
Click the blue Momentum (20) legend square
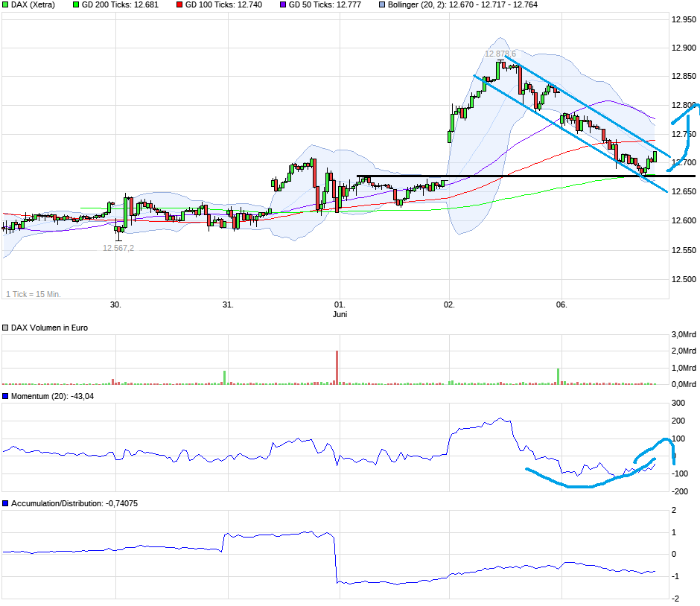5,396
